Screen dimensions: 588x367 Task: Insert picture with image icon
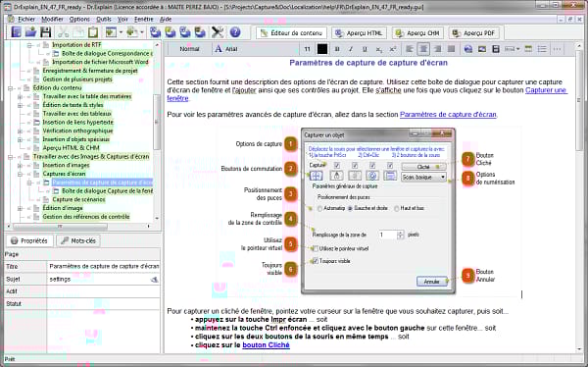pyautogui.click(x=482, y=49)
